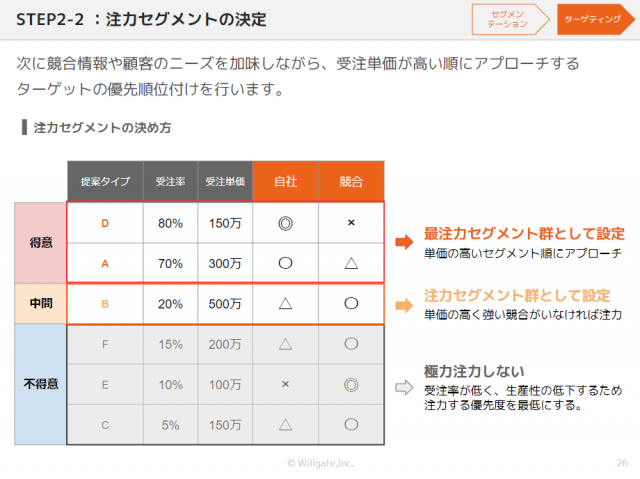Click the 不得意 blue category cell

pyautogui.click(x=41, y=384)
